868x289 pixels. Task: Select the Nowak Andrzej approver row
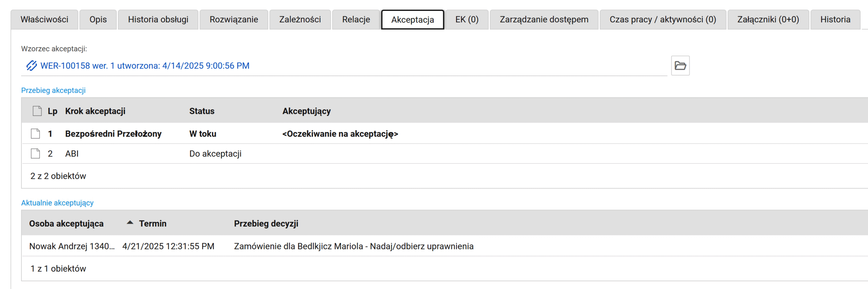[x=445, y=246]
